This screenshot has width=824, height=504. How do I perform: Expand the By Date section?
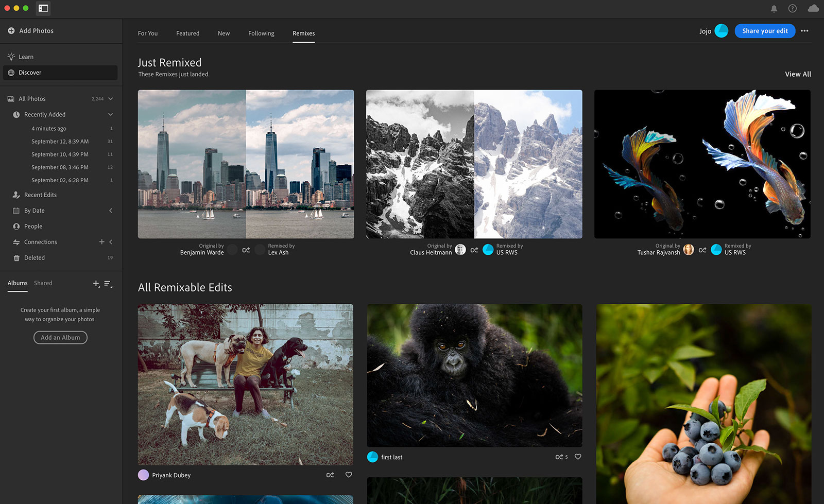(111, 211)
